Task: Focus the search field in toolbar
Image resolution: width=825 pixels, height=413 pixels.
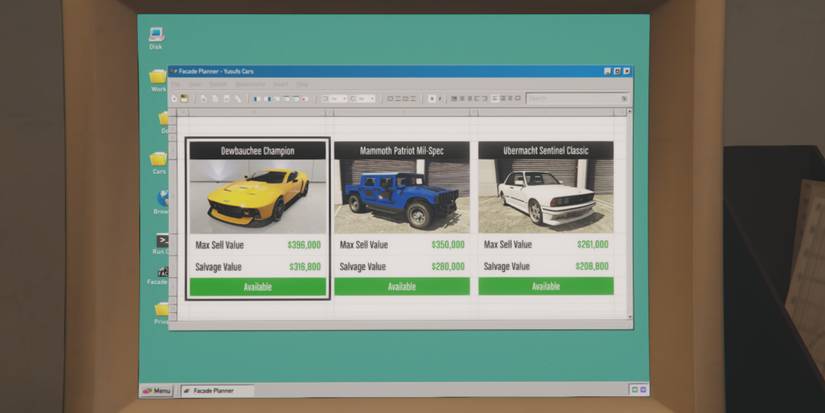Action: click(x=578, y=98)
